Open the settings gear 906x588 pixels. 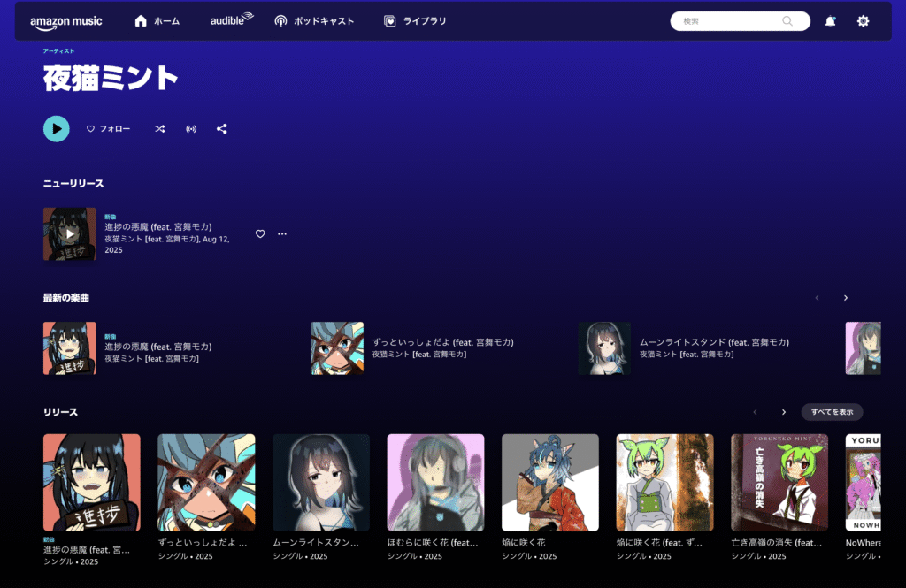click(863, 21)
